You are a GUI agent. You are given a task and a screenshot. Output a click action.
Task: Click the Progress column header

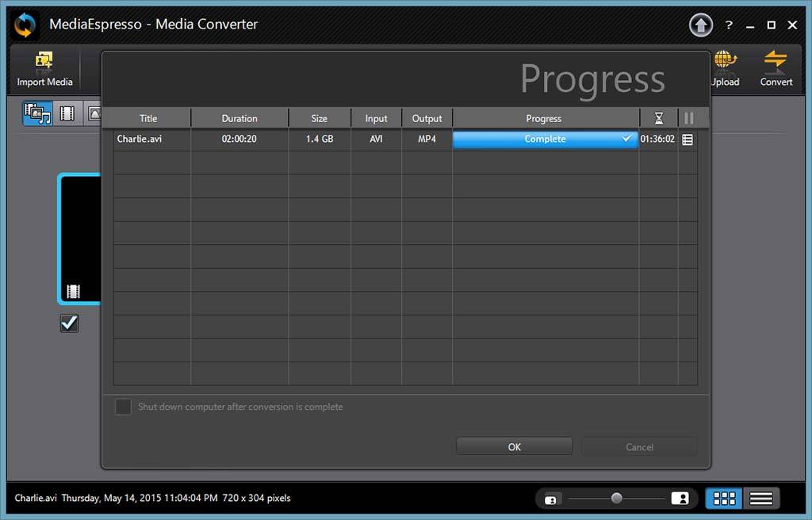coord(544,119)
